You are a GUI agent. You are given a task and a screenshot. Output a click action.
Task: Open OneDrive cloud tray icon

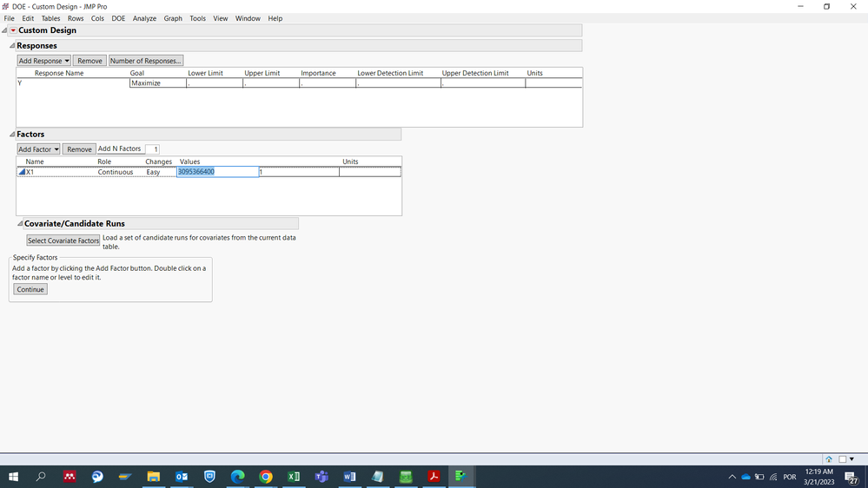[x=745, y=477]
